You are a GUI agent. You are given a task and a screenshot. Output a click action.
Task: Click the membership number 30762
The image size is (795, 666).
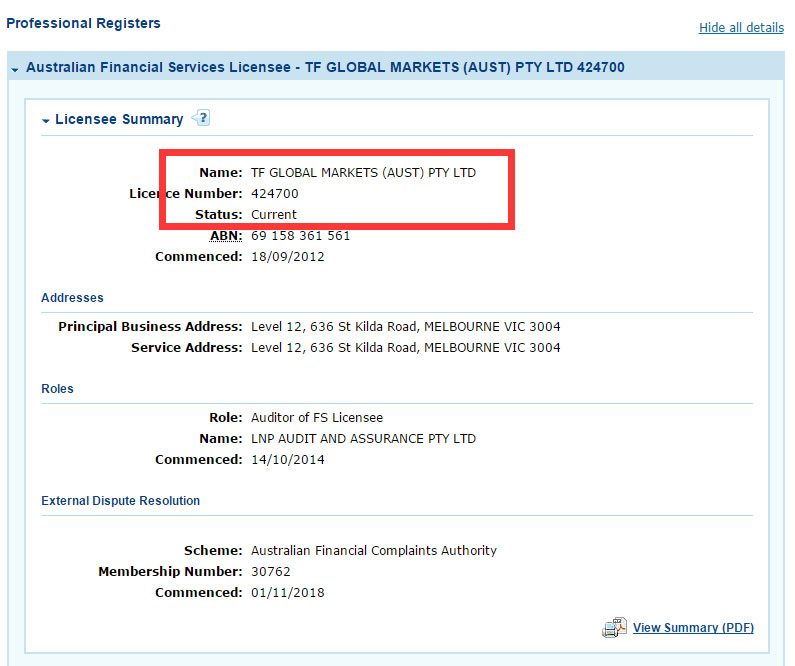[x=271, y=572]
